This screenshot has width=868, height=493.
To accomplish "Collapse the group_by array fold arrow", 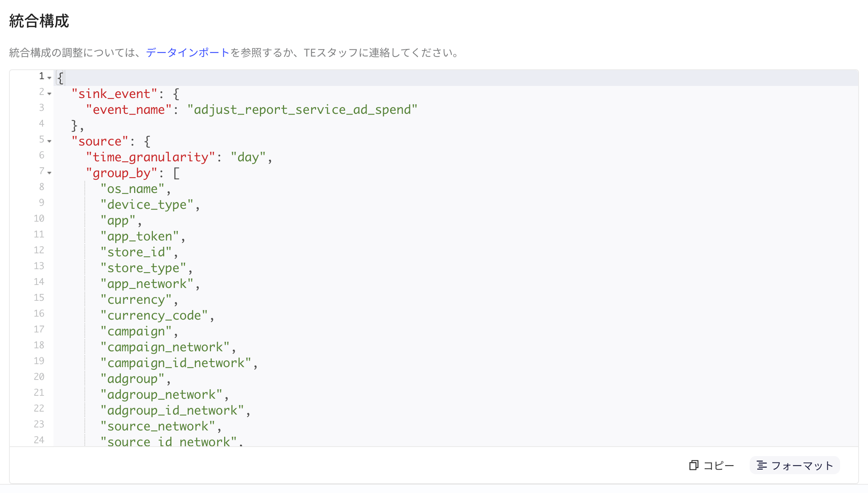I will click(x=49, y=173).
